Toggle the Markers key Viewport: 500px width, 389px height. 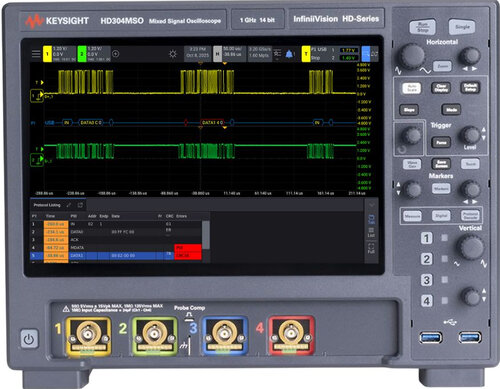[441, 189]
